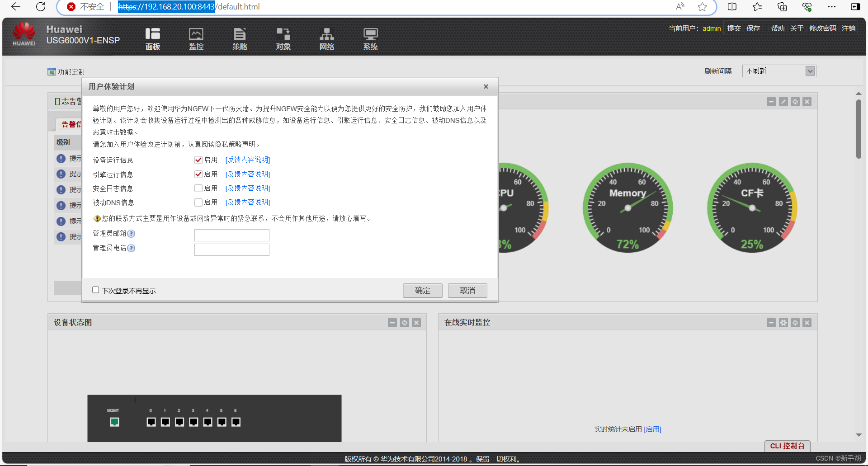Edit the top resource gauge panel
This screenshot has width=868, height=466.
click(x=783, y=102)
